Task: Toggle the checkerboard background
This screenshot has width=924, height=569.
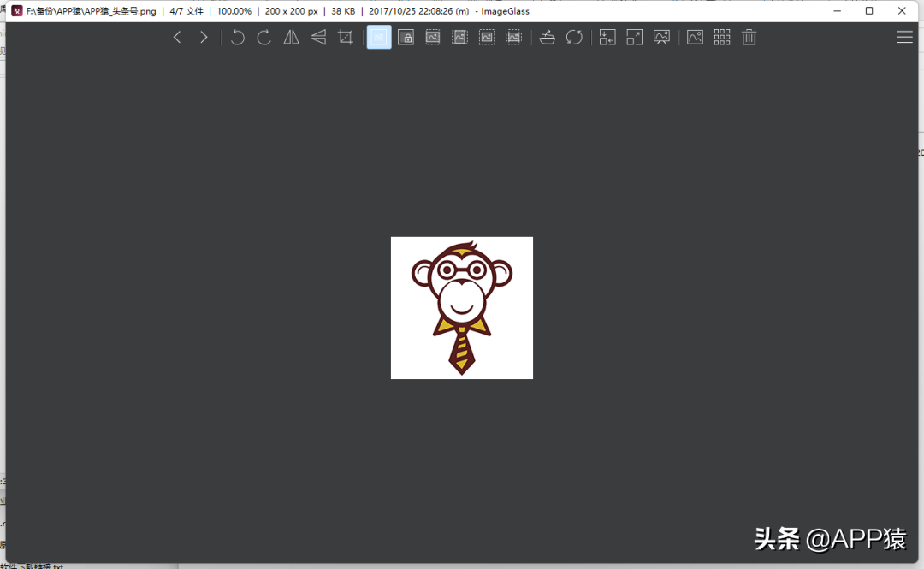Action: [695, 37]
